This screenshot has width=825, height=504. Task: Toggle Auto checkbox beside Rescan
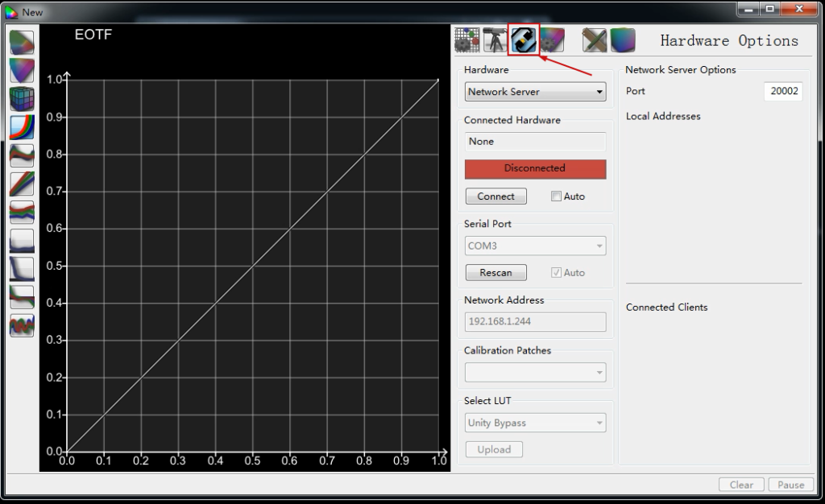[x=556, y=272]
